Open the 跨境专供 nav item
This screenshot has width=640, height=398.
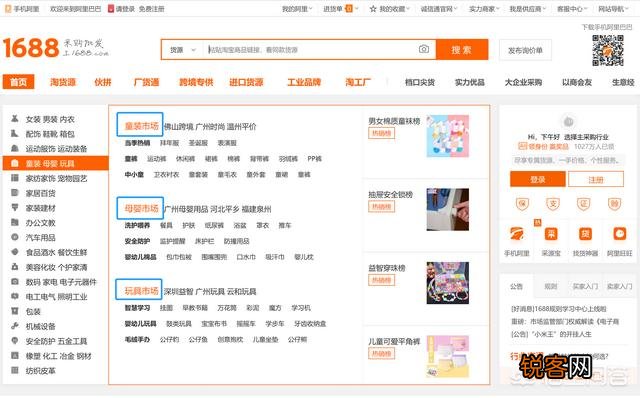pyautogui.click(x=196, y=82)
